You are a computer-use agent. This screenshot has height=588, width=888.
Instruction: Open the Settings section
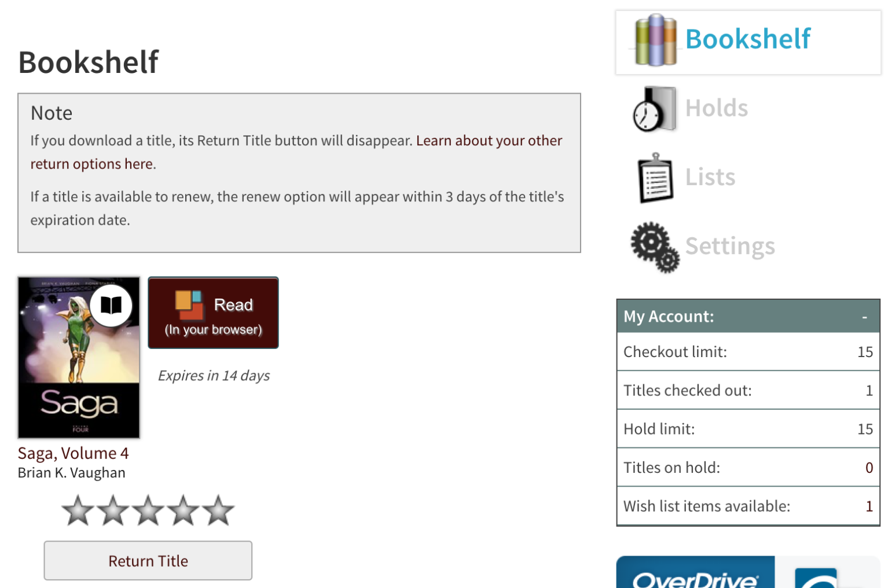click(730, 247)
